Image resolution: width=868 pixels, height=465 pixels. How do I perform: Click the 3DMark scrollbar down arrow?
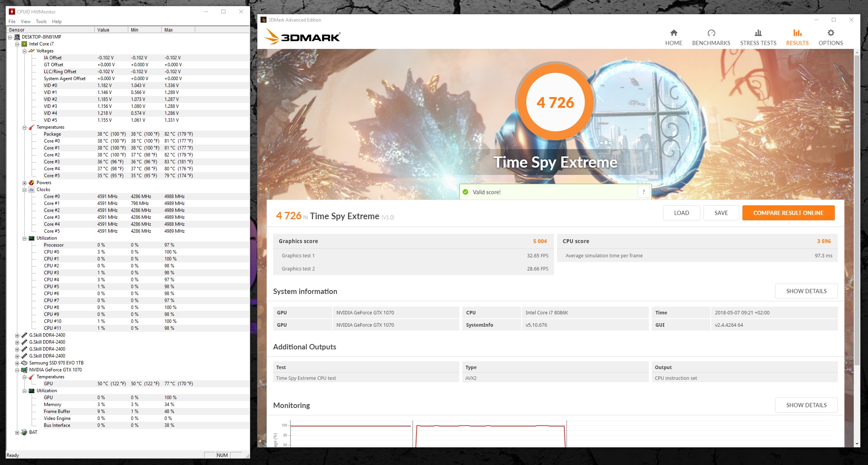point(857,444)
